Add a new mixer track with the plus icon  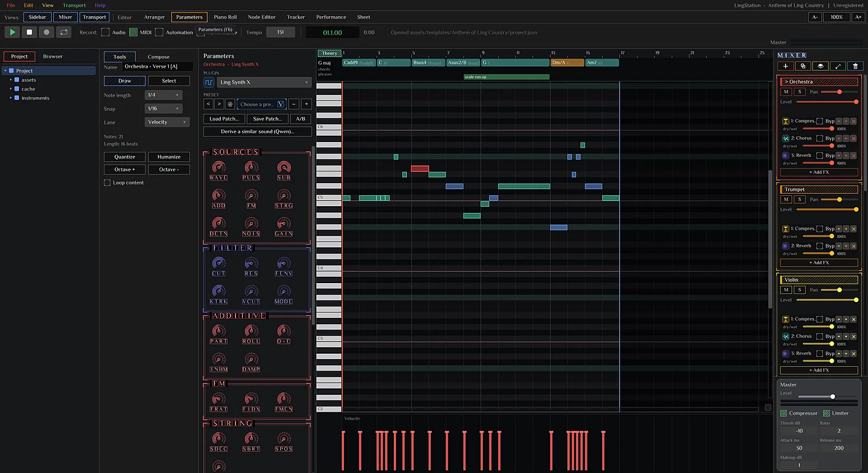click(786, 66)
